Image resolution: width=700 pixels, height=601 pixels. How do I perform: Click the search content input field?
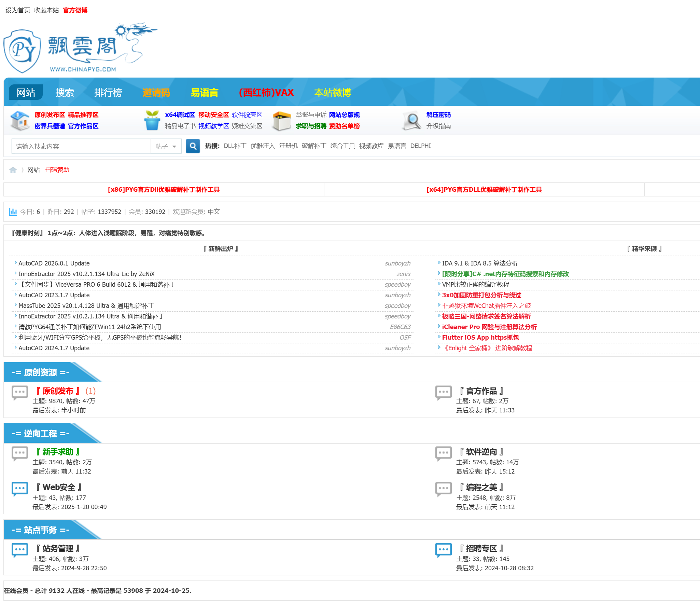pos(81,146)
